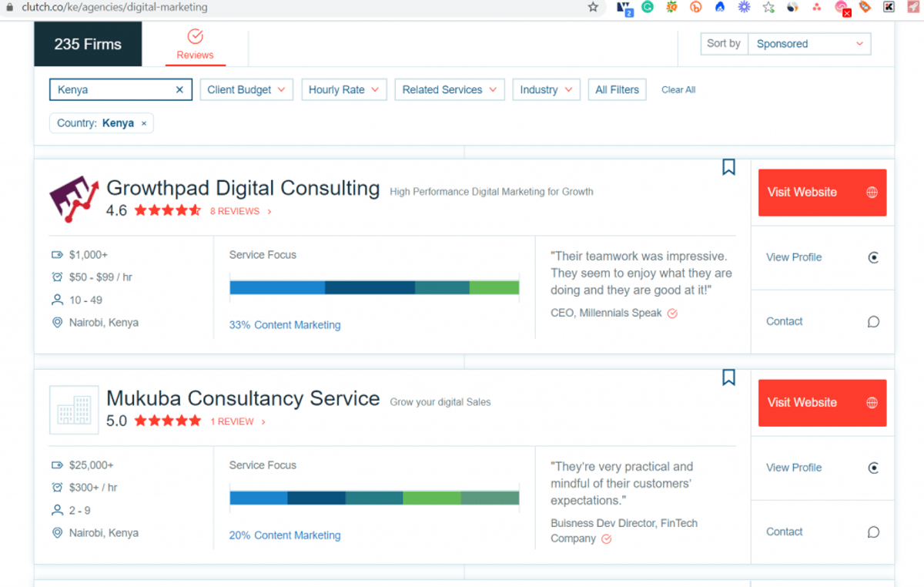This screenshot has height=587, width=924.
Task: Click dark blue segment of Growthpad service bar
Action: (x=370, y=287)
